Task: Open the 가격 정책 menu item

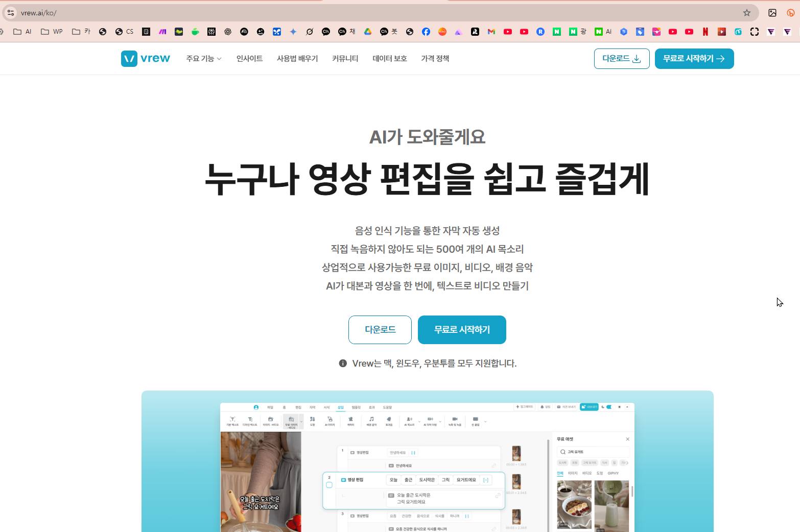Action: click(435, 59)
